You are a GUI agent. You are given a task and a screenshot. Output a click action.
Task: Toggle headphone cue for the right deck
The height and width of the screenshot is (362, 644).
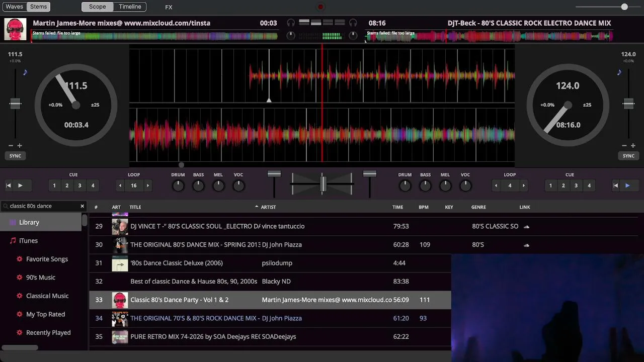[353, 23]
